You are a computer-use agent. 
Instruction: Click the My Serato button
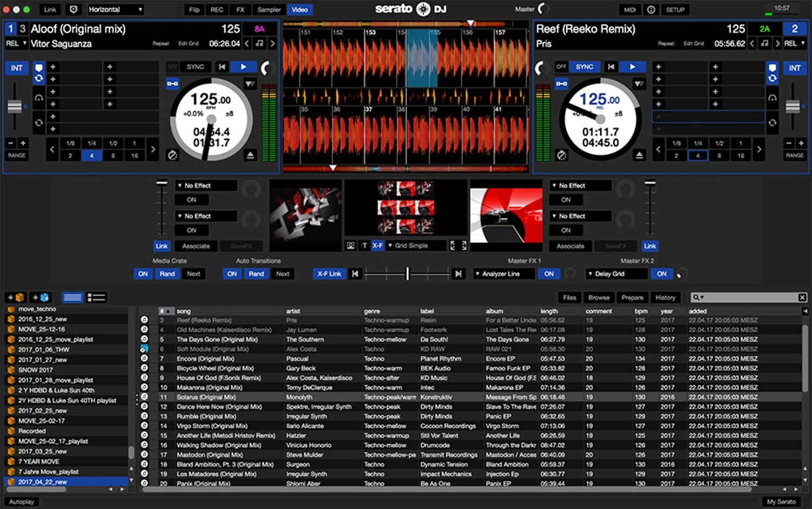coord(781,502)
